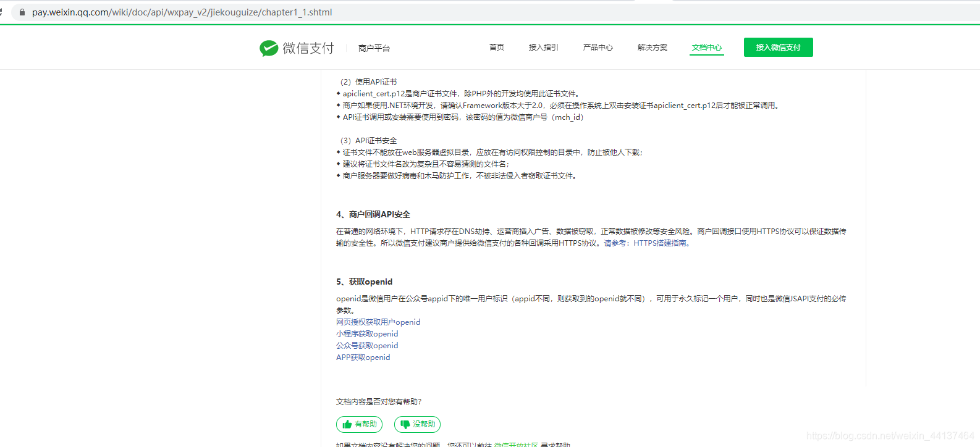Click the WeChat Pay logo icon
The height and width of the screenshot is (447, 980).
click(x=269, y=48)
